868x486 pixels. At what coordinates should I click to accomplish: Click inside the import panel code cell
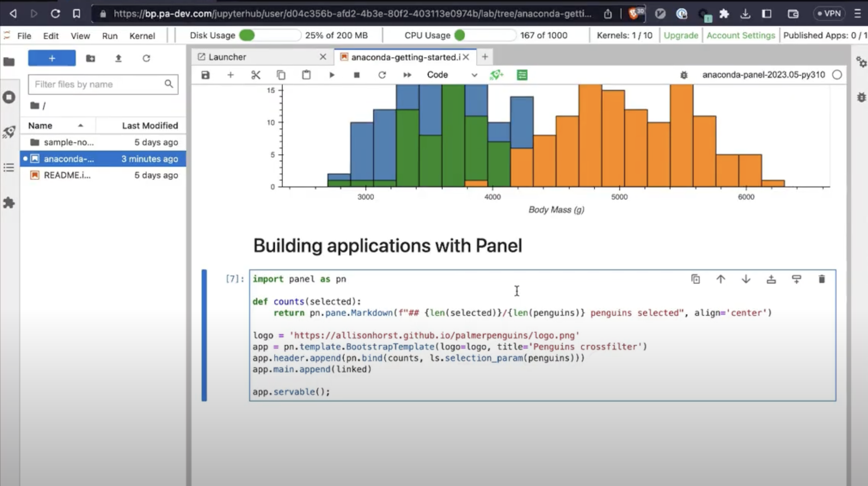pyautogui.click(x=542, y=335)
